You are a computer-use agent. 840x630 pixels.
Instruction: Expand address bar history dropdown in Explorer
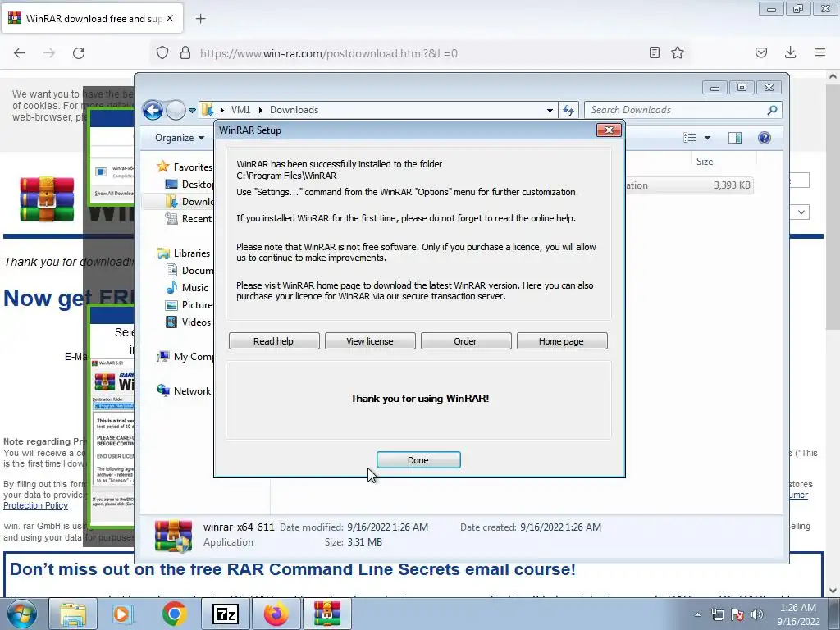(550, 111)
